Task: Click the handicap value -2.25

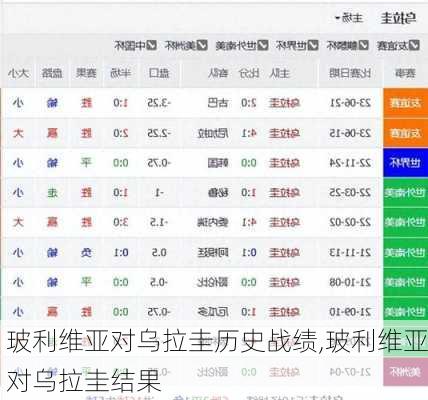Action: coord(159,133)
